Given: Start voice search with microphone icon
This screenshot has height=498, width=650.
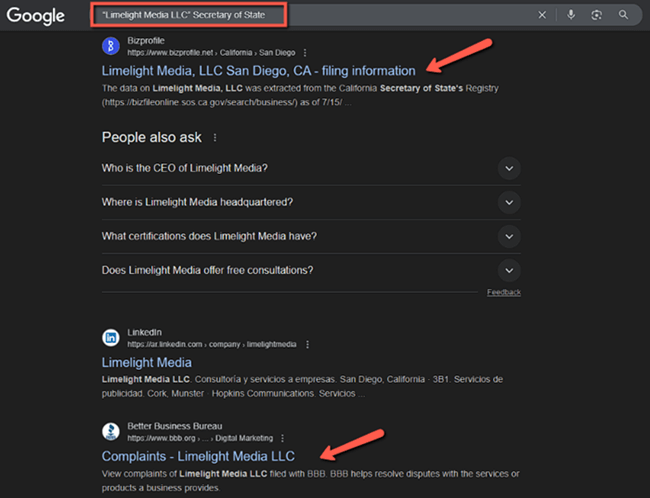Looking at the screenshot, I should point(571,15).
